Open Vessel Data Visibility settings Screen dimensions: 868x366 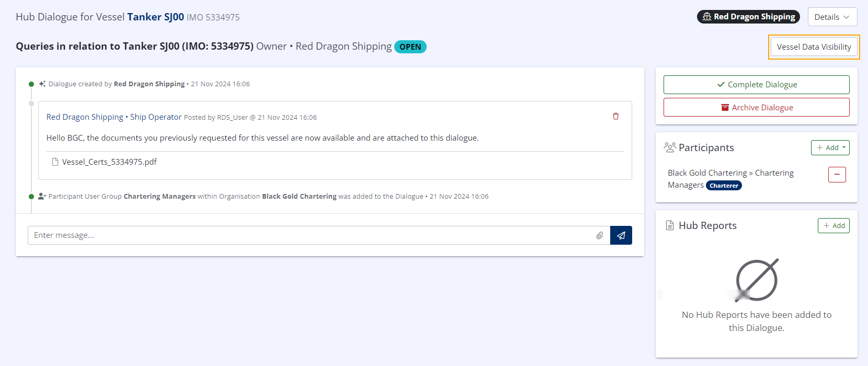click(814, 47)
